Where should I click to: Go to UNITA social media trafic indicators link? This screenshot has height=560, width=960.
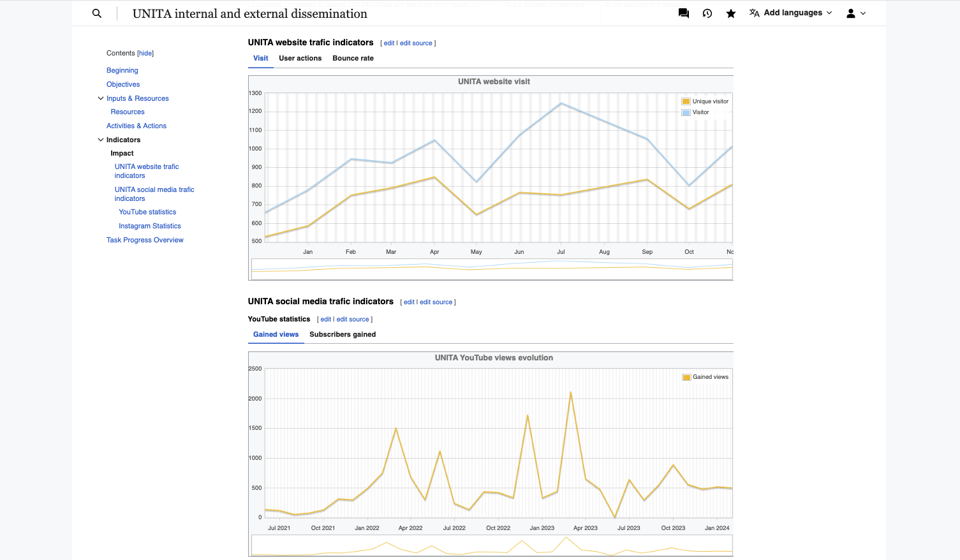pyautogui.click(x=154, y=194)
